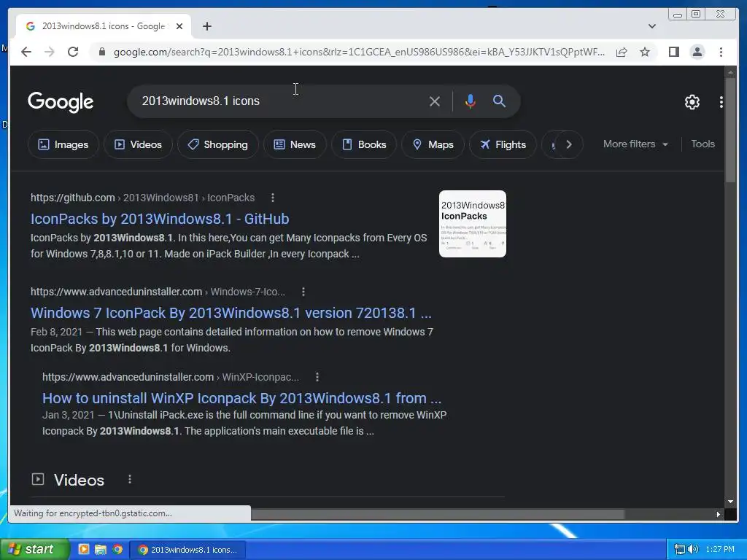Screen dimensions: 747x560
Task: Open the Windows start menu
Action: point(34,549)
